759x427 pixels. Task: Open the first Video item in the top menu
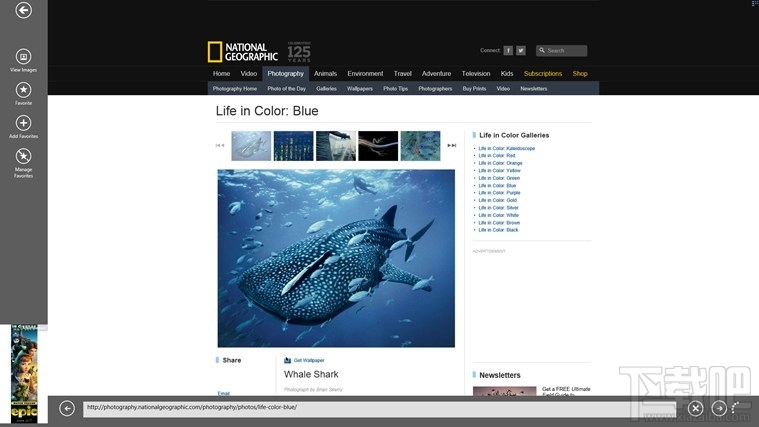249,74
